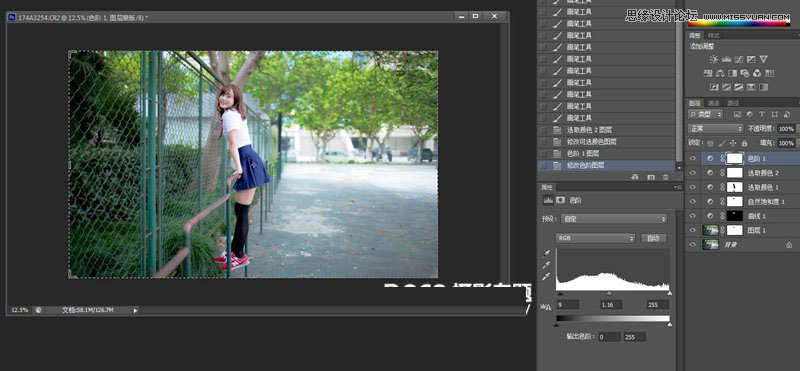Select the Levels histogram icon in Properties
This screenshot has height=371, width=800.
(x=548, y=200)
